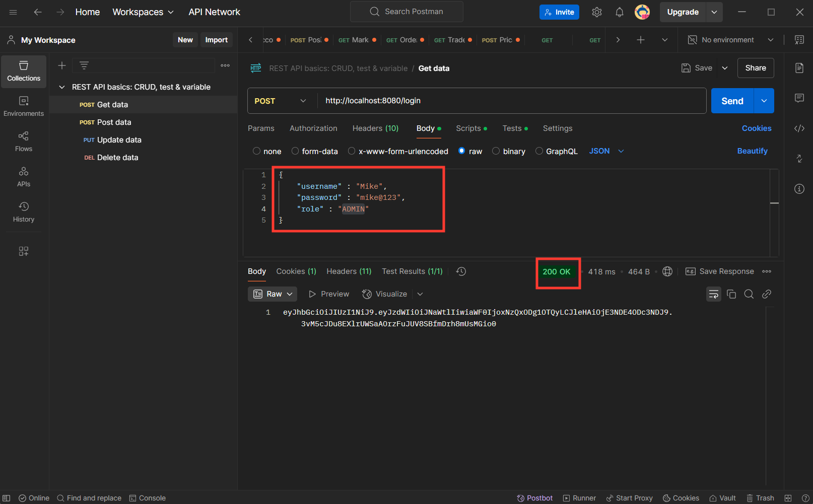The width and height of the screenshot is (813, 504).
Task: Click the Send button
Action: pos(732,101)
